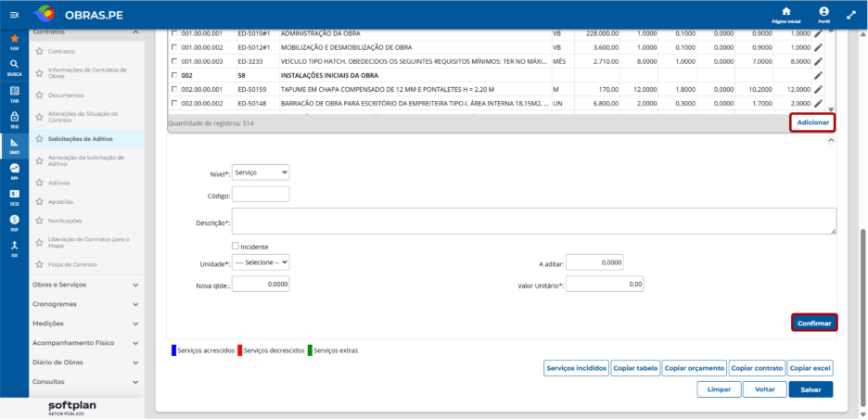Image resolution: width=868 pixels, height=420 pixels.
Task: Click the Descrição text area
Action: 534,222
